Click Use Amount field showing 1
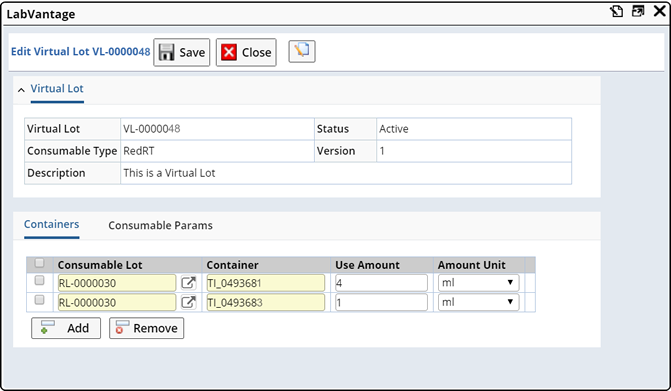 point(381,302)
